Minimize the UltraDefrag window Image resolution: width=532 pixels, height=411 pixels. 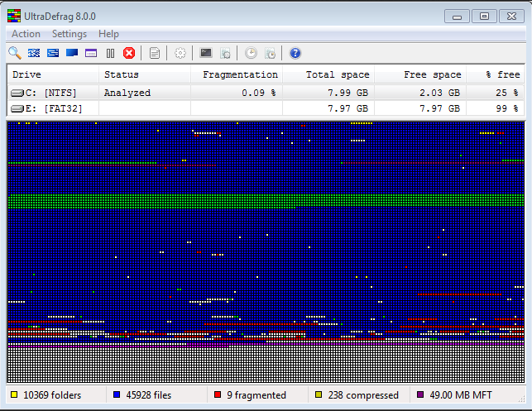(x=457, y=16)
